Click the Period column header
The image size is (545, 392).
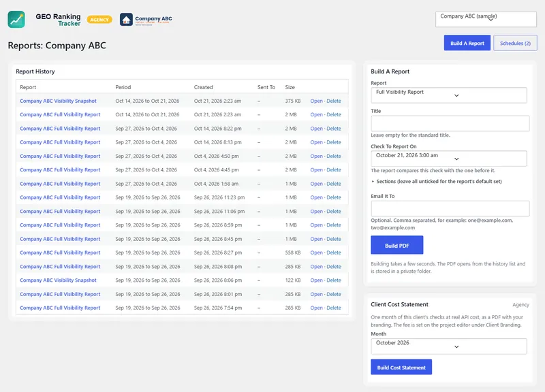123,87
